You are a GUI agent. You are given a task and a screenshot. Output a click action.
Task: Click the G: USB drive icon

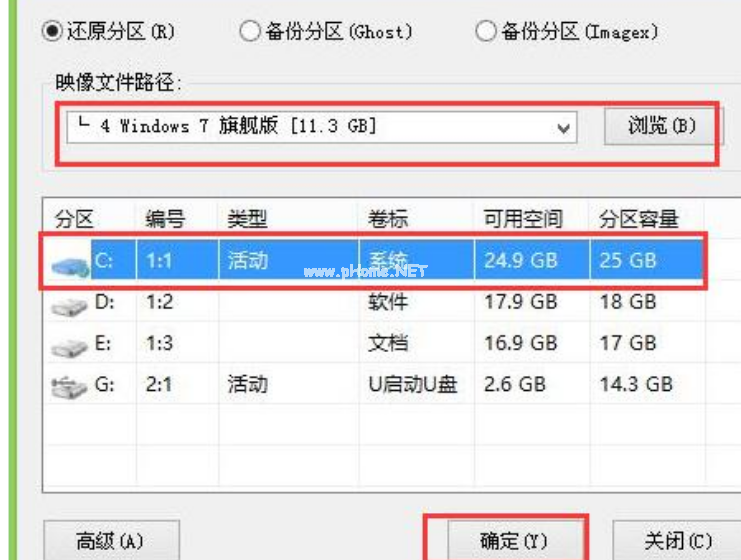(68, 386)
